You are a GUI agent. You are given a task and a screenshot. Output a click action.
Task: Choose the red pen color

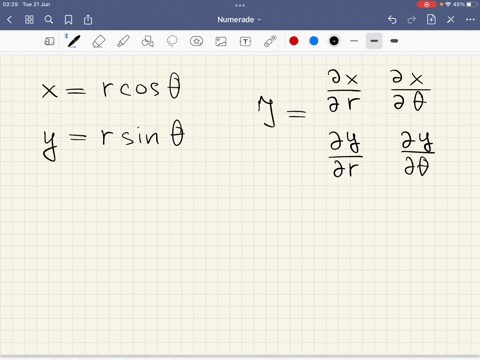(x=294, y=41)
